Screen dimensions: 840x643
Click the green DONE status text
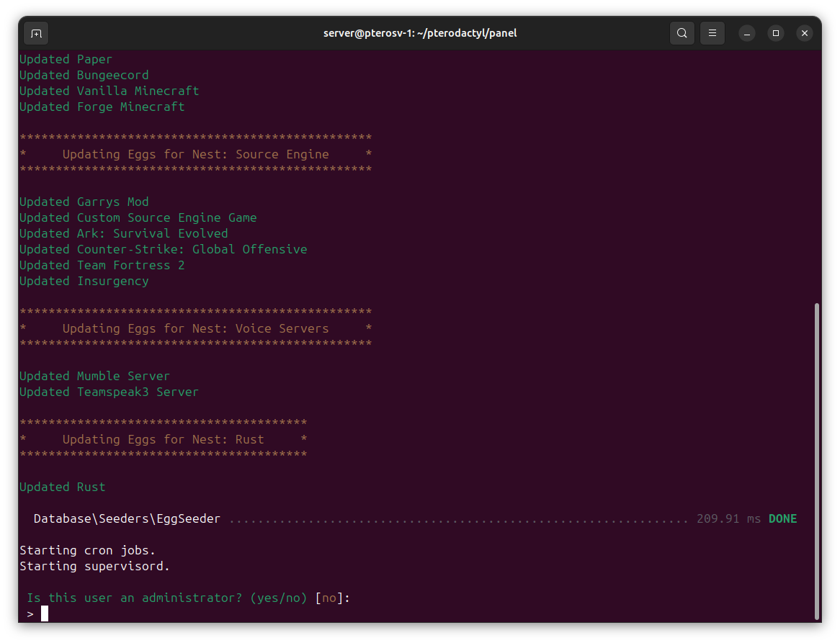pyautogui.click(x=782, y=518)
